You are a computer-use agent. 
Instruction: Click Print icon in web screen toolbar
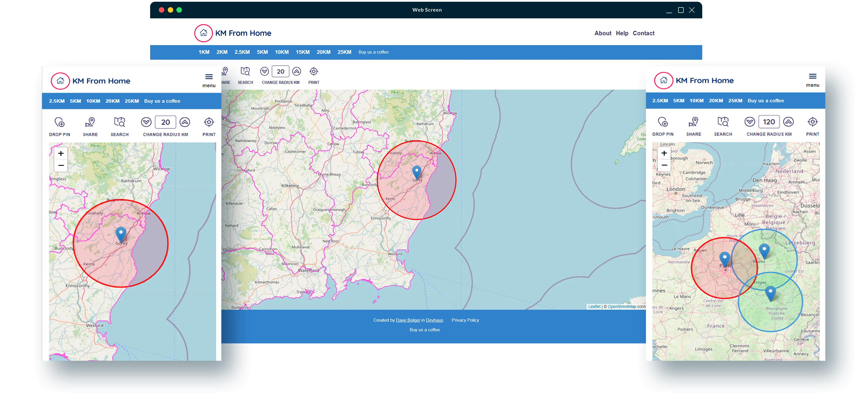tap(313, 71)
